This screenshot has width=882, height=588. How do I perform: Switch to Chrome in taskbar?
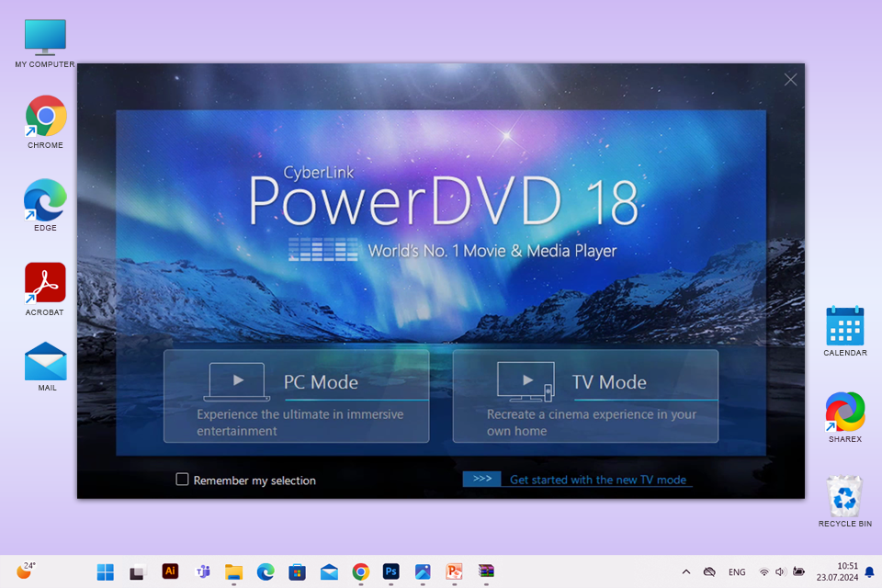click(x=360, y=572)
